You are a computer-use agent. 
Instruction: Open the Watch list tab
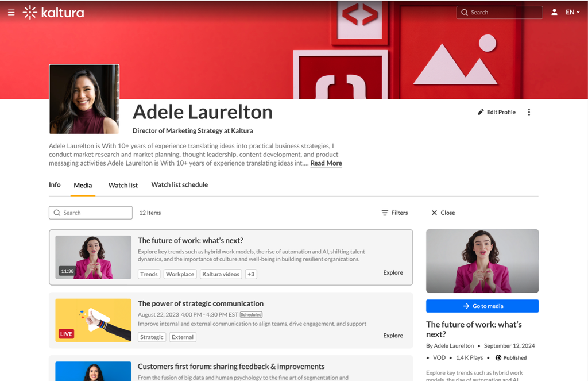(123, 186)
